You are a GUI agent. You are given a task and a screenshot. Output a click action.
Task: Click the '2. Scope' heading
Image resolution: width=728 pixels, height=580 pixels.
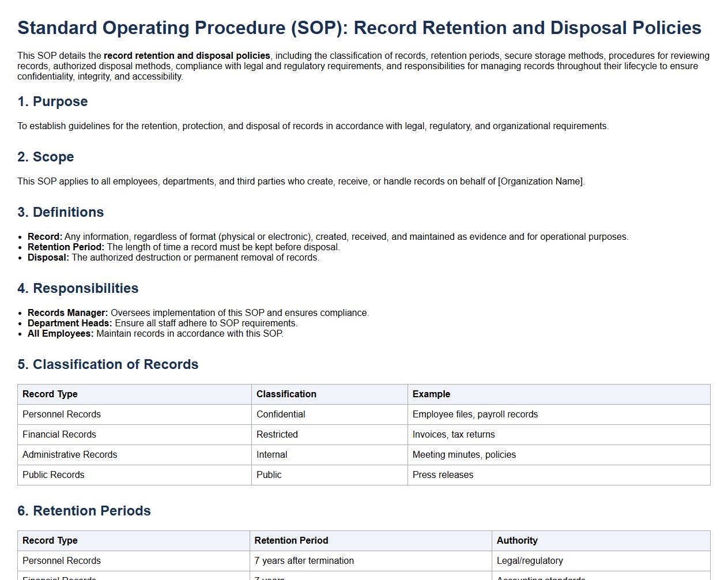(46, 157)
